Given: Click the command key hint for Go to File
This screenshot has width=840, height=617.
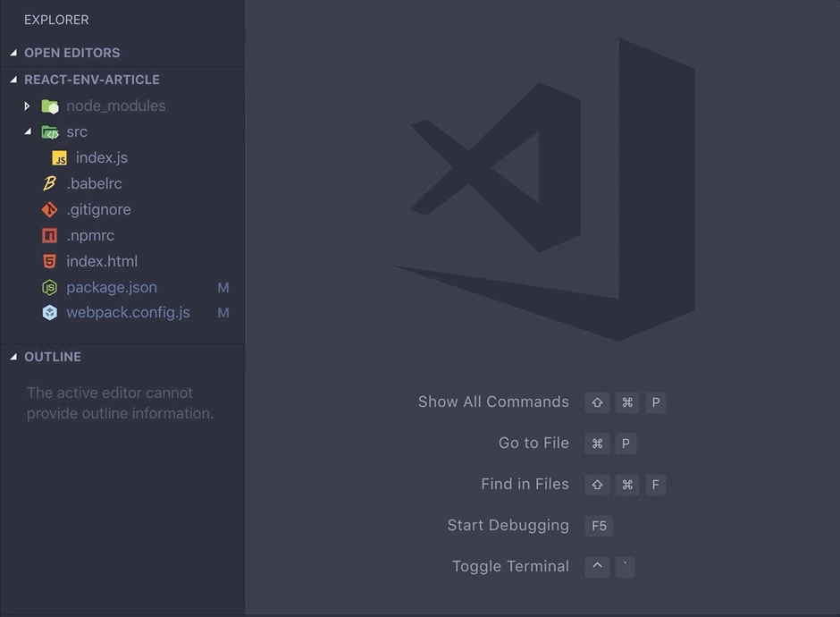Looking at the screenshot, I should 597,444.
